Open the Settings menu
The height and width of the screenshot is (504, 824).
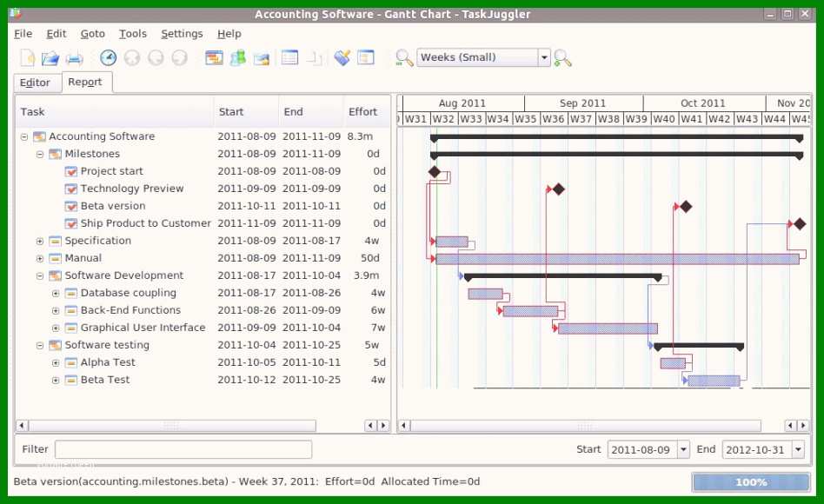coord(182,34)
